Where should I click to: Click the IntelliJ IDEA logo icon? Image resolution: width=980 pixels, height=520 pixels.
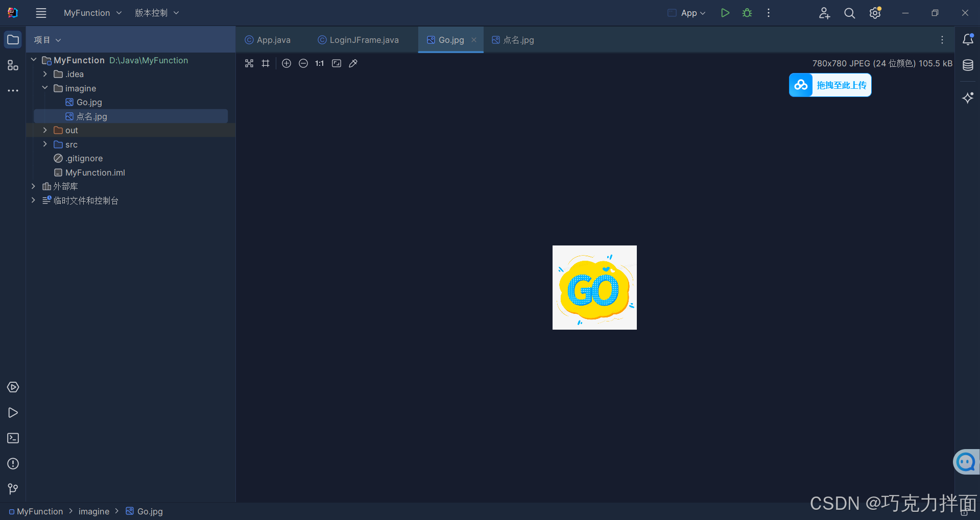point(13,13)
